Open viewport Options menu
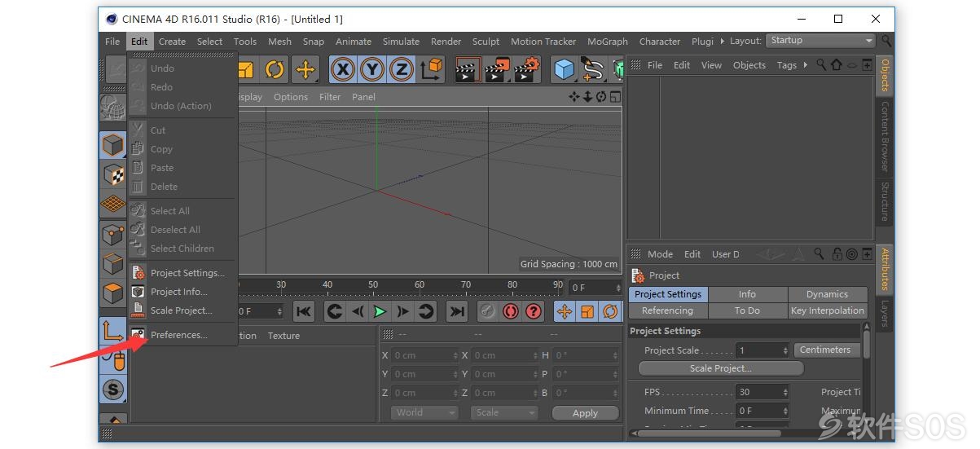 pos(291,97)
